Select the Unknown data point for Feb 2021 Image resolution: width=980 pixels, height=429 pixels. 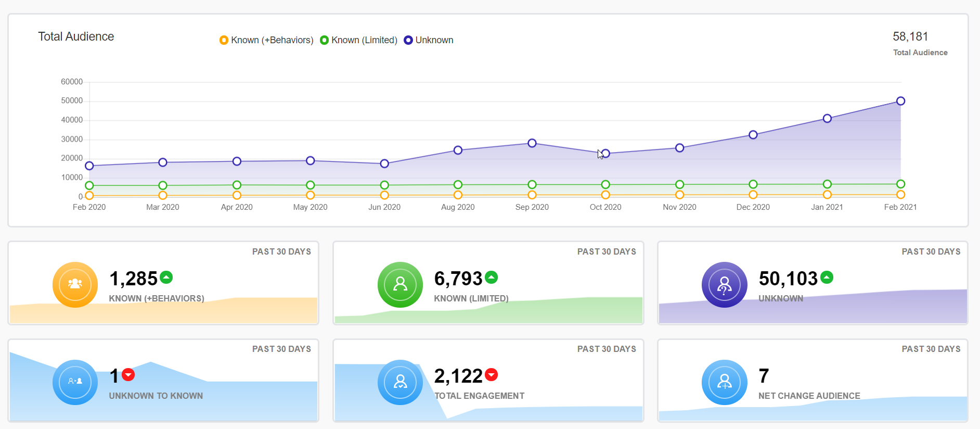[x=900, y=101]
